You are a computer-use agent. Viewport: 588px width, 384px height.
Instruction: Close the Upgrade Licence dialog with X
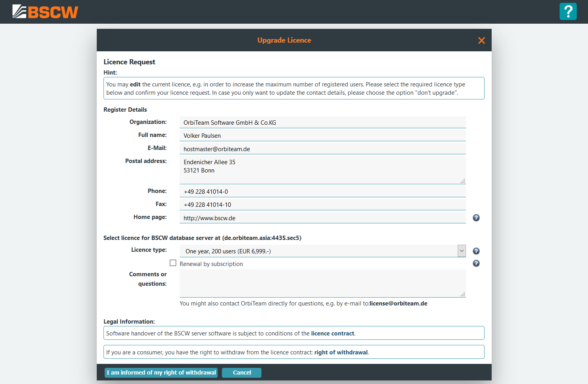[481, 40]
